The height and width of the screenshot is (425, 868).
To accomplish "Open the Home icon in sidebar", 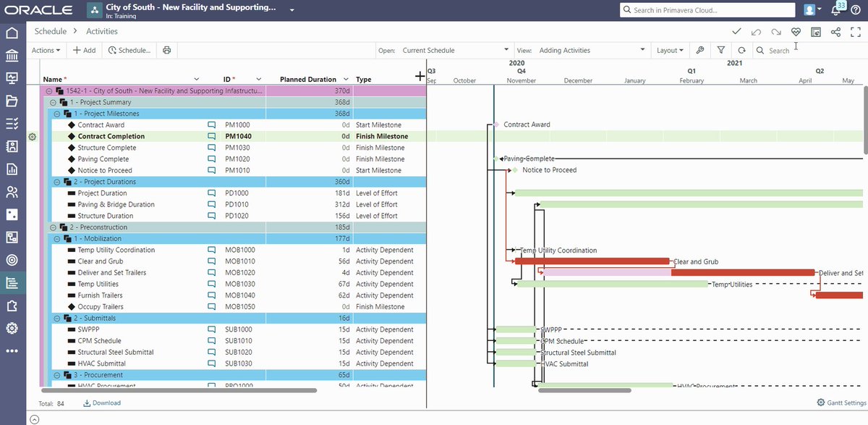I will tap(12, 33).
